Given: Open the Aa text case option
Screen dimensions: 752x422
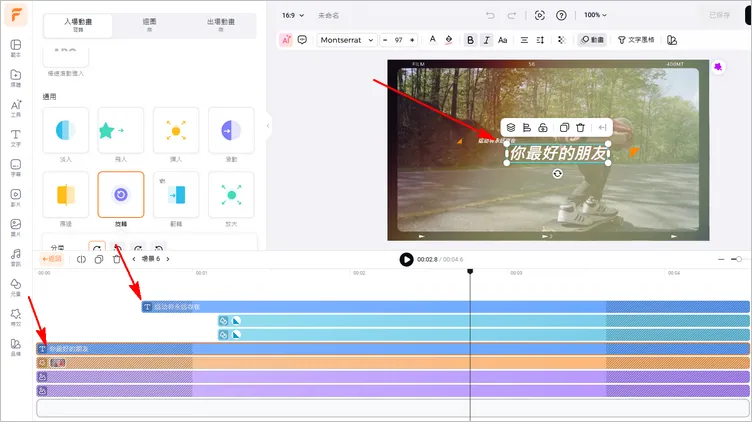Looking at the screenshot, I should [503, 40].
